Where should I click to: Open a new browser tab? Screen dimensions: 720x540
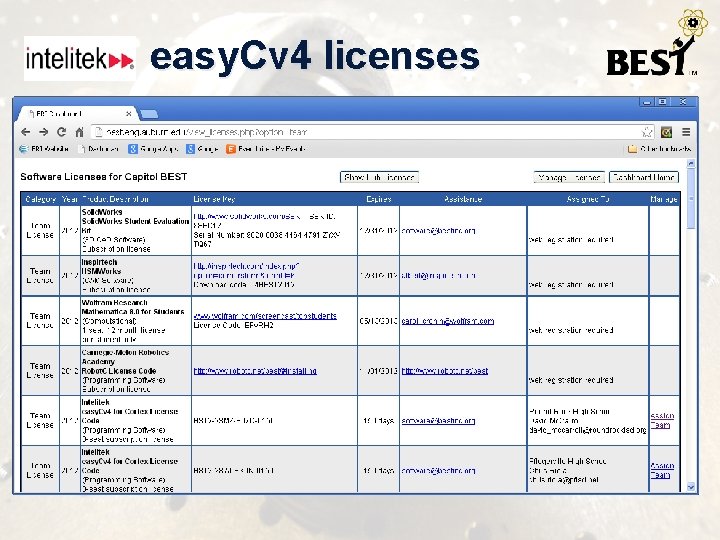(x=149, y=113)
